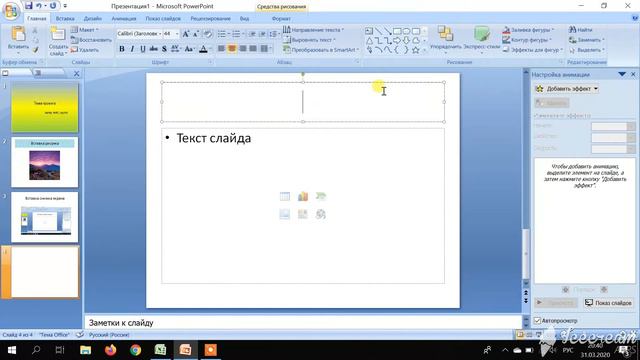Open font color A with red bar

click(x=203, y=49)
